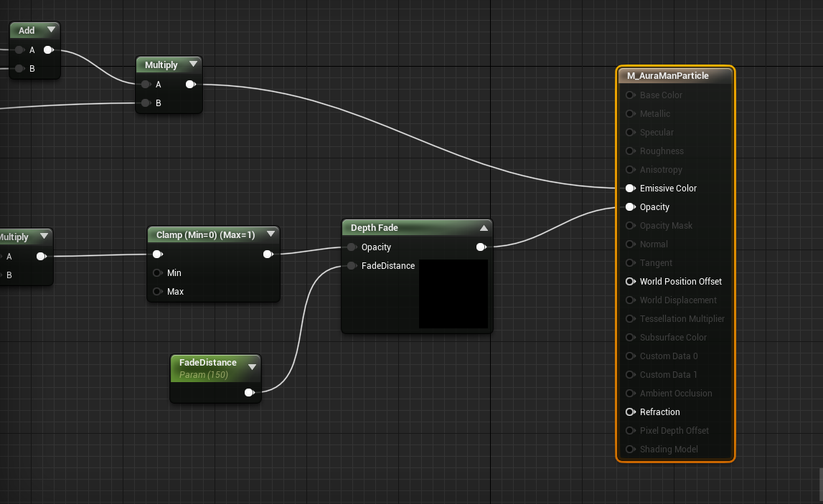Viewport: 823px width, 504px height.
Task: Click the Opacity pin on M_AuraManParticle
Action: (x=631, y=206)
